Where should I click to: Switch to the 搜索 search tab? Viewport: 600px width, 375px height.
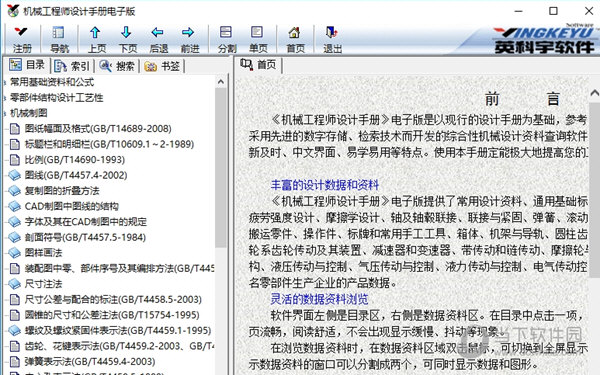(x=117, y=66)
